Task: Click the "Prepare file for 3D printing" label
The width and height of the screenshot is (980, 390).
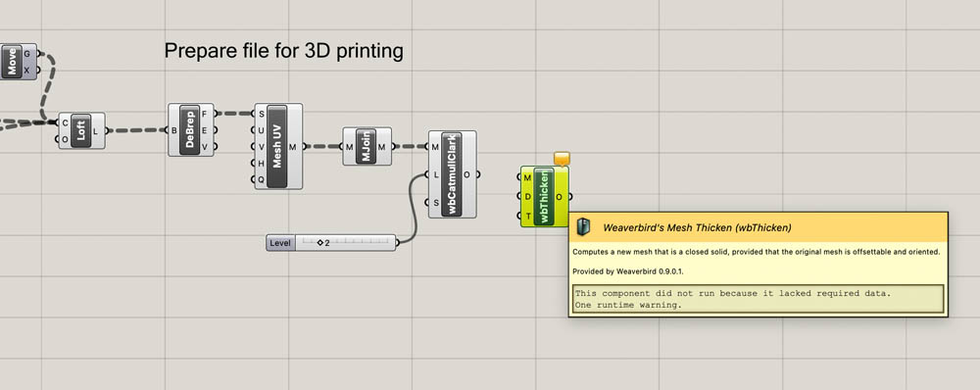Action: pos(284,51)
